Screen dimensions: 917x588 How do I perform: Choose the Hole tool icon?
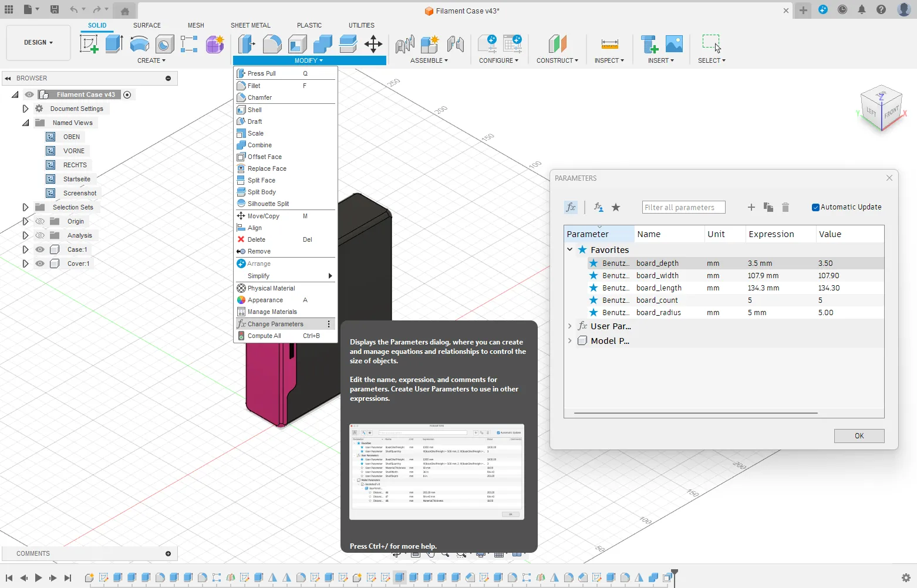click(x=164, y=44)
